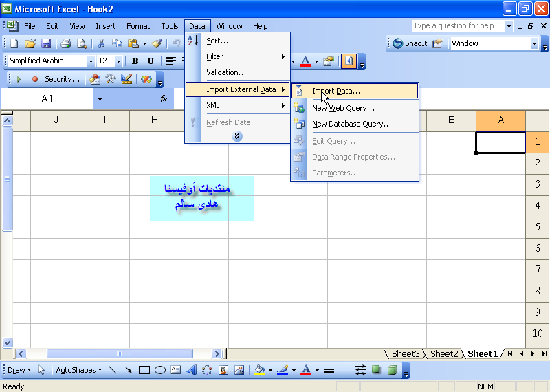Select row 5 header
Image resolution: width=550 pixels, height=392 pixels.
(538, 227)
